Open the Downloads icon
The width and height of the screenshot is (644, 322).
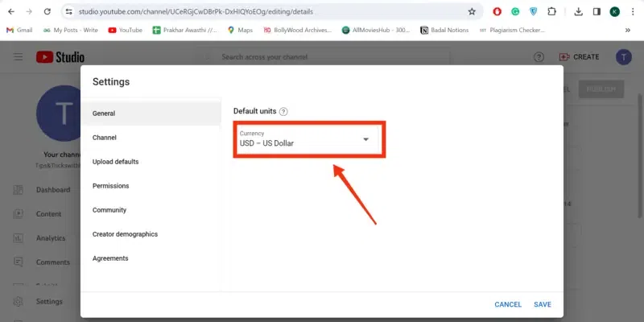pyautogui.click(x=578, y=11)
